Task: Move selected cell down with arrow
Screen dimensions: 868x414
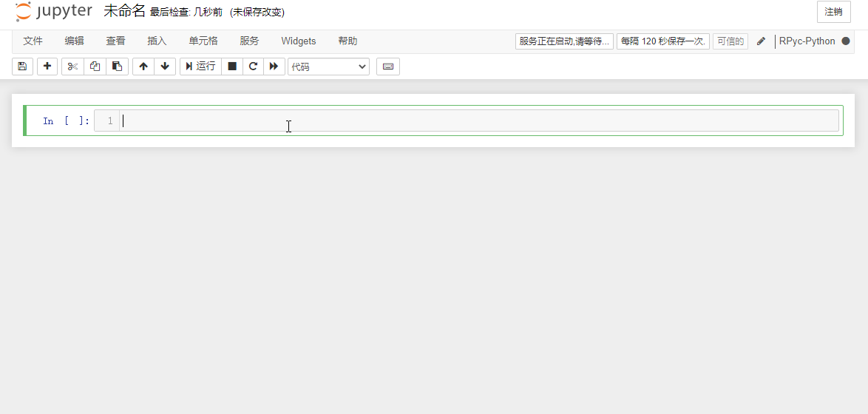Action: pos(165,67)
